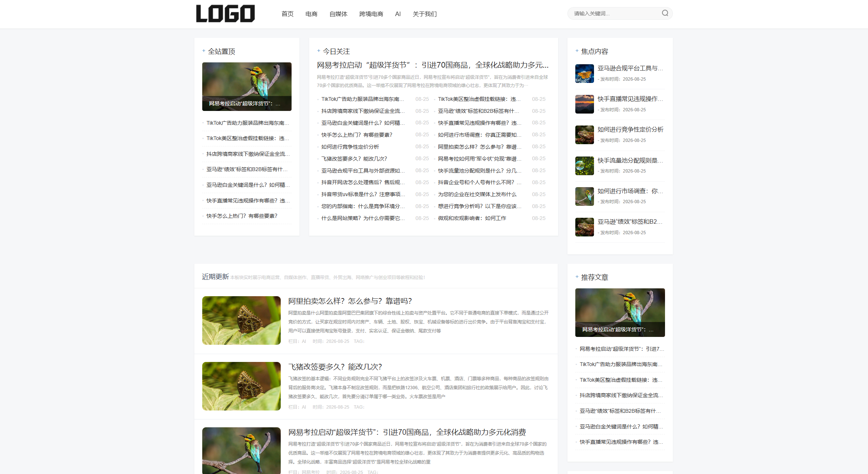Open 飞猪改签要多久?能改几次? article title in 近期更新

click(335, 367)
